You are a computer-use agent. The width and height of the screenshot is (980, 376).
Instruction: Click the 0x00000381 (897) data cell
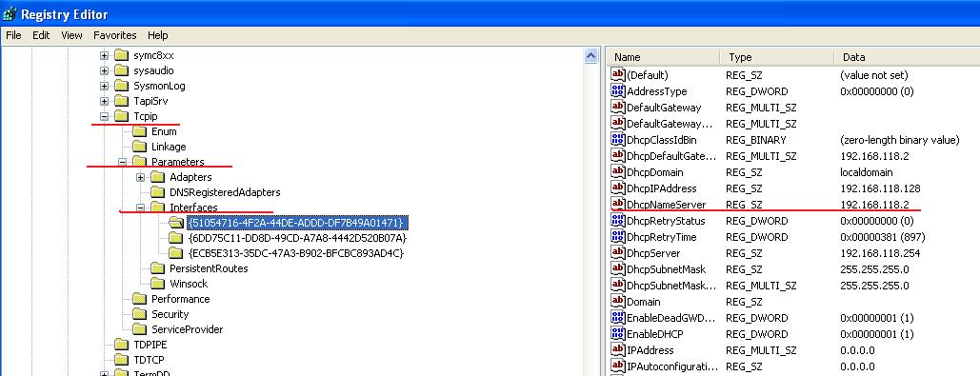(x=883, y=237)
